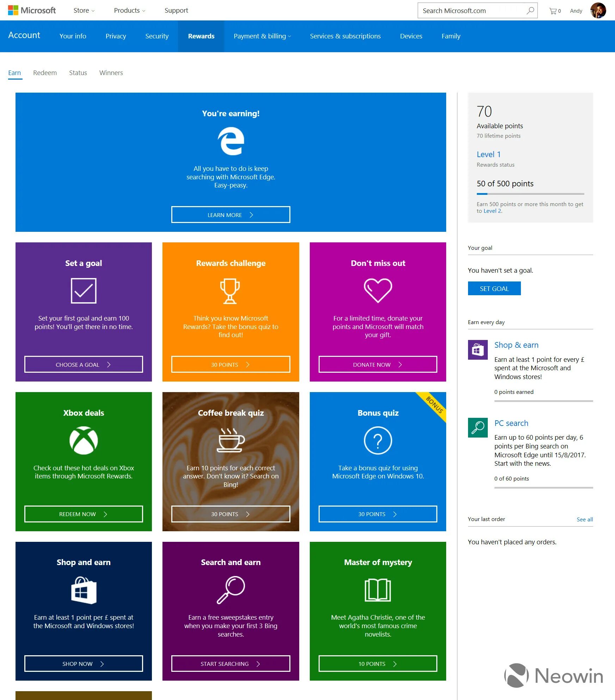Click the CHOOSE A GOAL button

click(84, 365)
